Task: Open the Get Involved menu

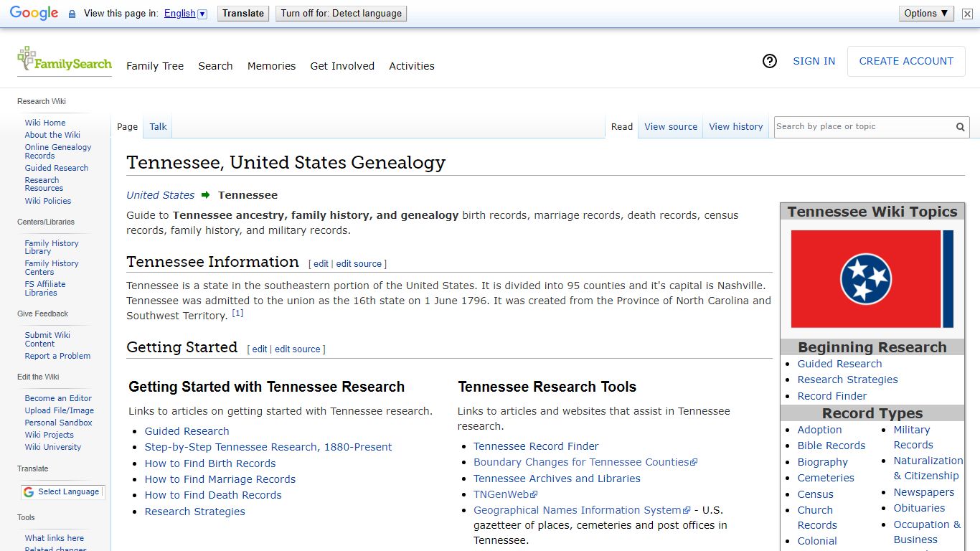Action: [x=342, y=66]
